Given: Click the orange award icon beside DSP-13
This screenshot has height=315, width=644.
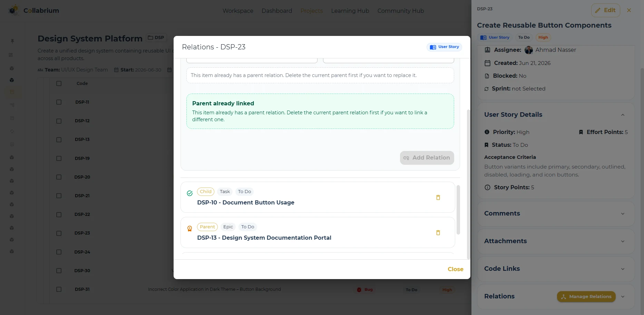Looking at the screenshot, I should point(189,229).
